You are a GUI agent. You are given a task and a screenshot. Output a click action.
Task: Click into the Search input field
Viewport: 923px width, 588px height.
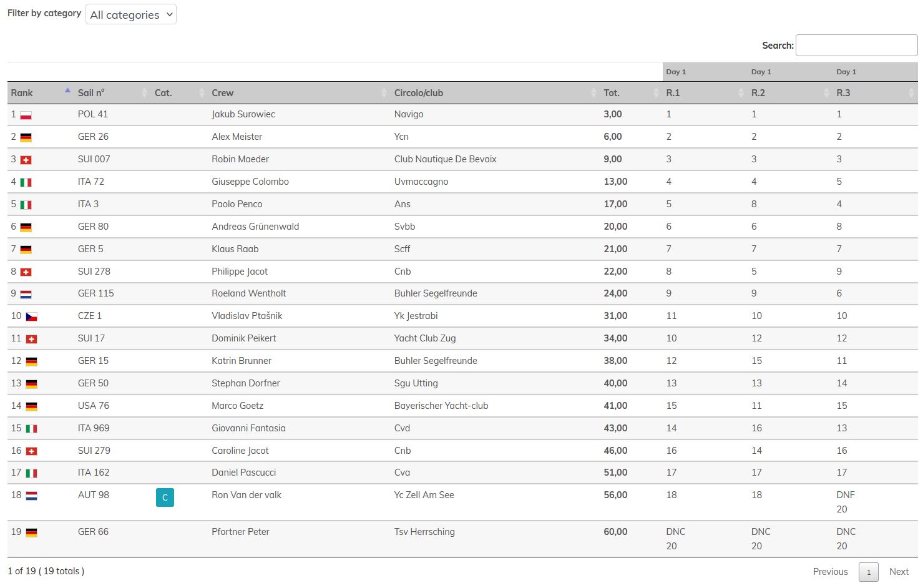[856, 46]
